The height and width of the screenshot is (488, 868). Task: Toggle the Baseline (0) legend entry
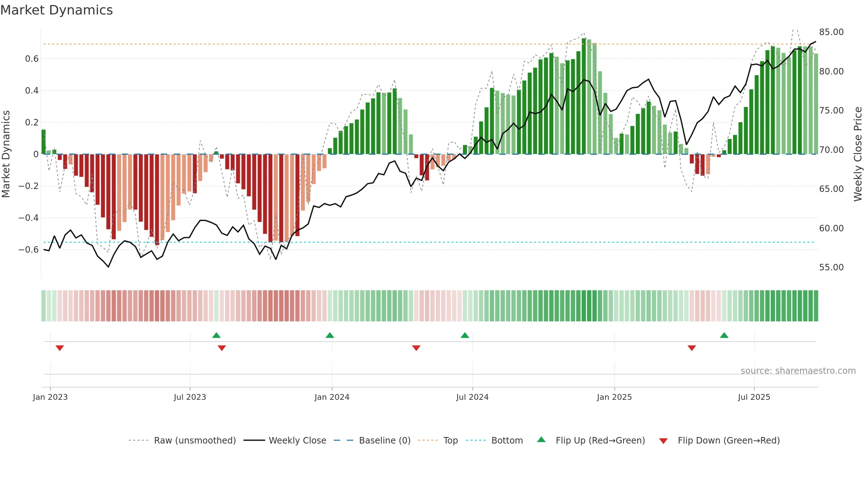point(372,440)
